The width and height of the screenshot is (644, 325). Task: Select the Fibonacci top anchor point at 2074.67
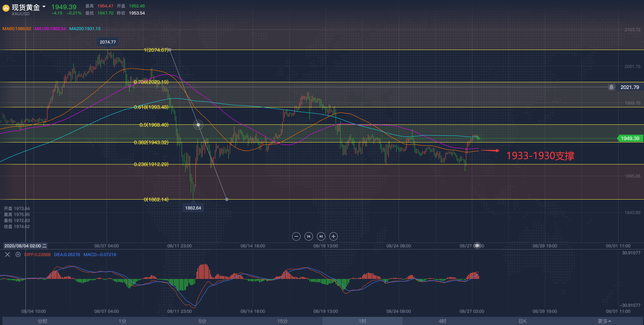tap(170, 50)
